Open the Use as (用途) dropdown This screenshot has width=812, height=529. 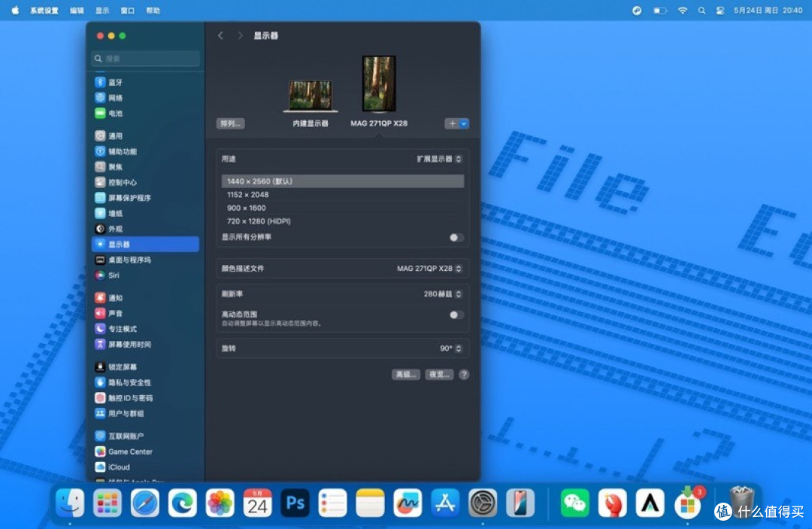pyautogui.click(x=439, y=159)
